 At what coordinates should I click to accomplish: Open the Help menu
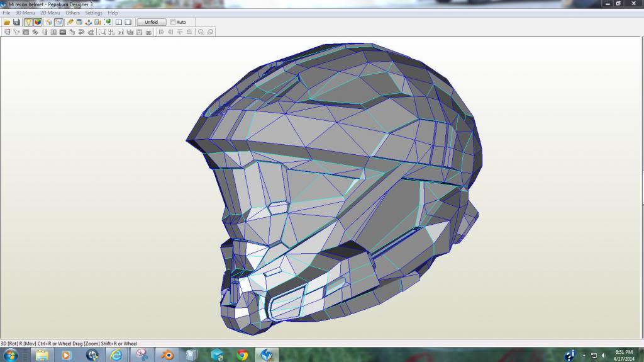tap(113, 13)
